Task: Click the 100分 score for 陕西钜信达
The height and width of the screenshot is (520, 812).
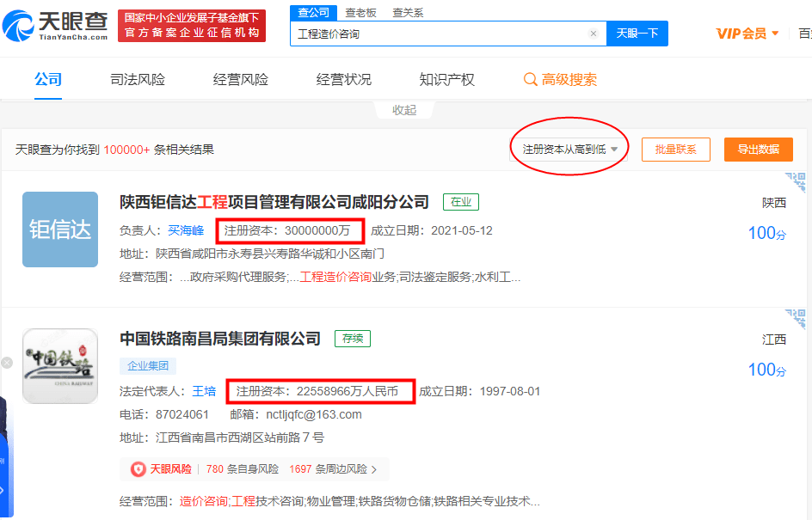Action: 767,233
